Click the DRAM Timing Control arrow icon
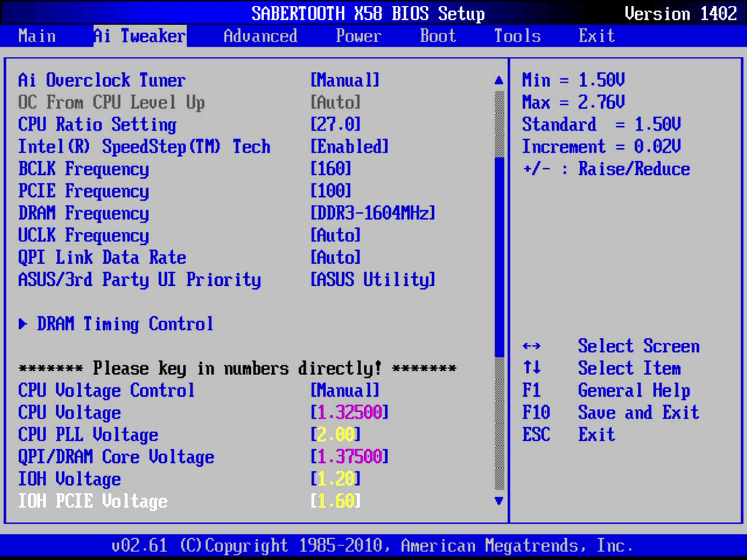 [x=23, y=324]
